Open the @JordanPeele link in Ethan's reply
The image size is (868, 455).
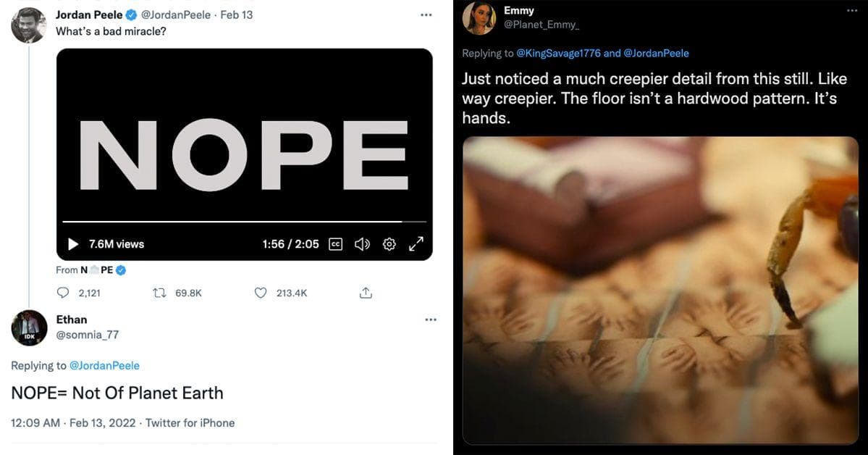(104, 366)
